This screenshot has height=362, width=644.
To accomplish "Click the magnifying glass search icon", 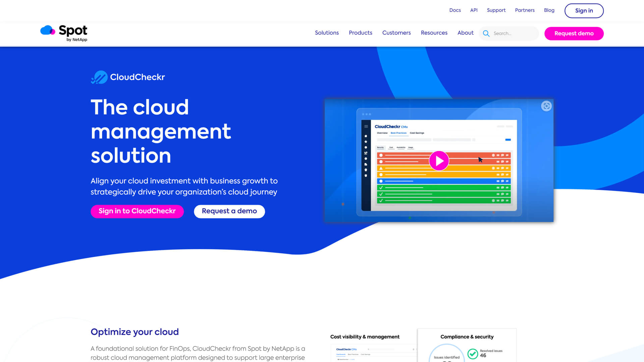I will point(486,34).
